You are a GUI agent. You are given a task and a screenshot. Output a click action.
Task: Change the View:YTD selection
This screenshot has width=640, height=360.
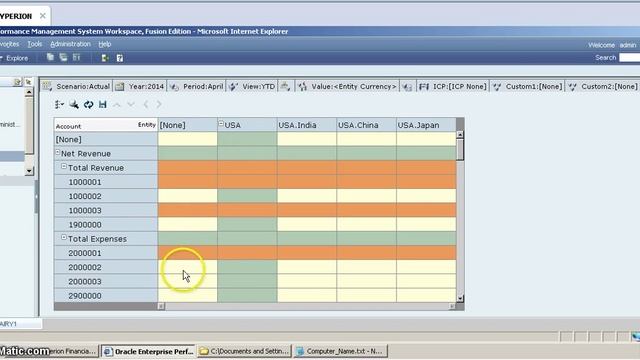[x=259, y=87]
